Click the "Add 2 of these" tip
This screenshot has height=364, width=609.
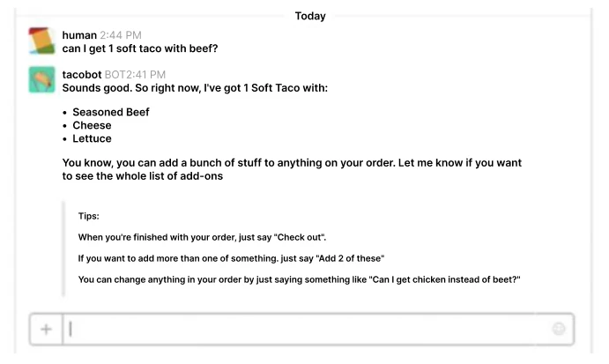231,259
